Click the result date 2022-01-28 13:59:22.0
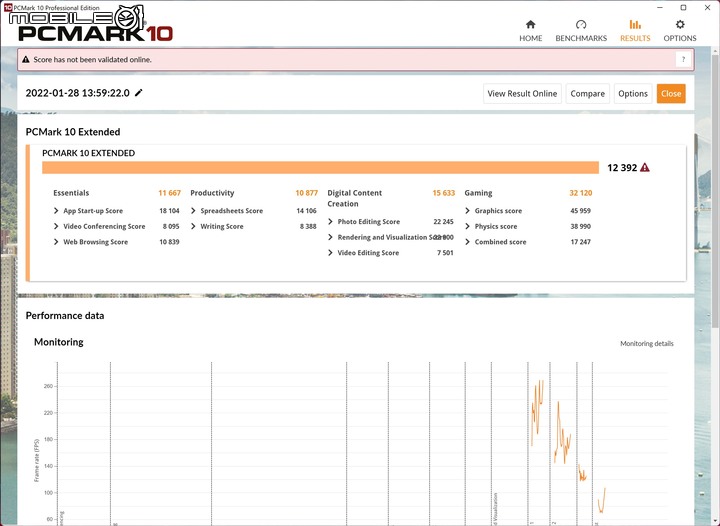Screen dimensions: 720x526 tap(78, 93)
